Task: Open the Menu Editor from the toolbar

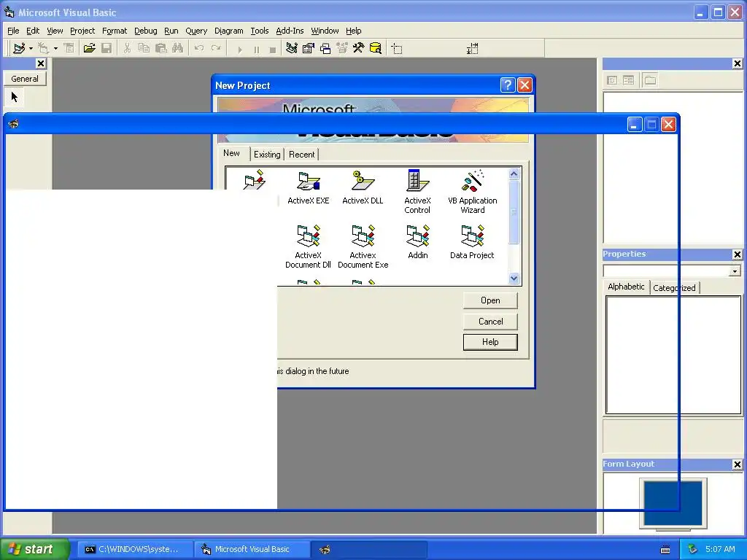Action: tap(69, 48)
